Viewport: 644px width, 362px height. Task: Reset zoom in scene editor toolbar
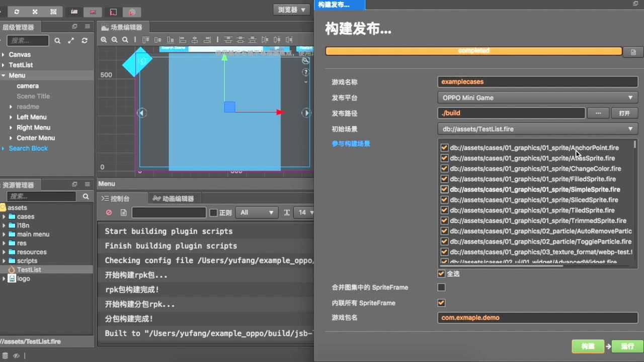(125, 40)
